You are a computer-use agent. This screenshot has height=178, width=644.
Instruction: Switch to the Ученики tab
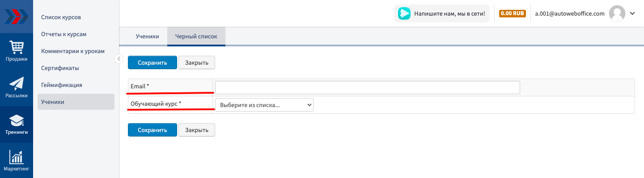point(148,37)
